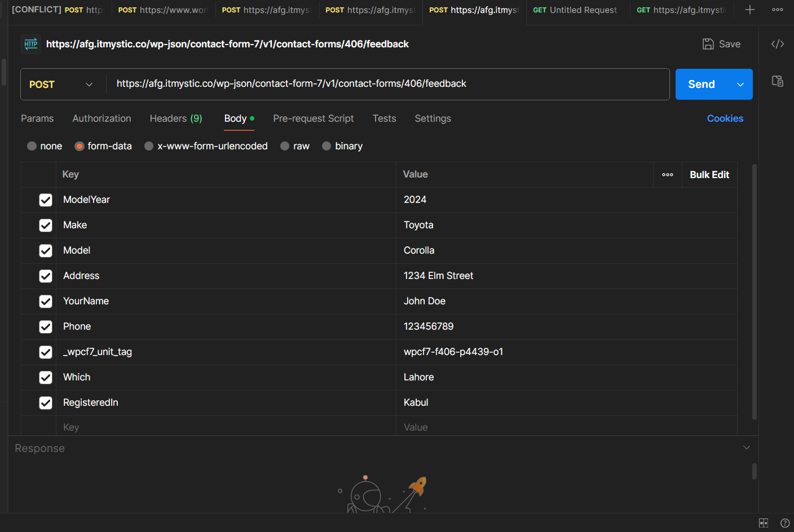The width and height of the screenshot is (794, 532).
Task: Switch to the Authorization tab
Action: [x=102, y=118]
